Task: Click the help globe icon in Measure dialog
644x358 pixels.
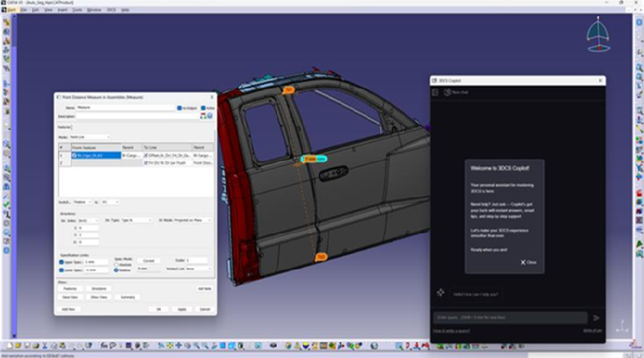Action: coord(210,116)
